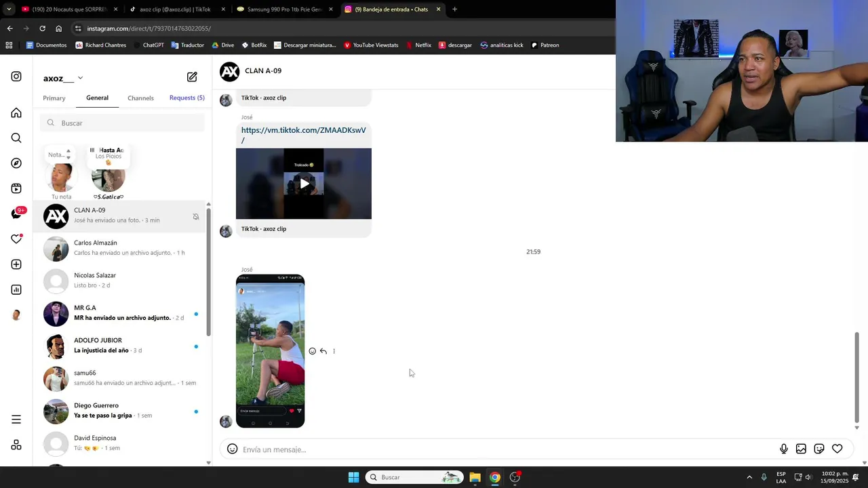Expand the axoz___ account switcher chevron
Screen dimensions: 868x488
click(80, 78)
